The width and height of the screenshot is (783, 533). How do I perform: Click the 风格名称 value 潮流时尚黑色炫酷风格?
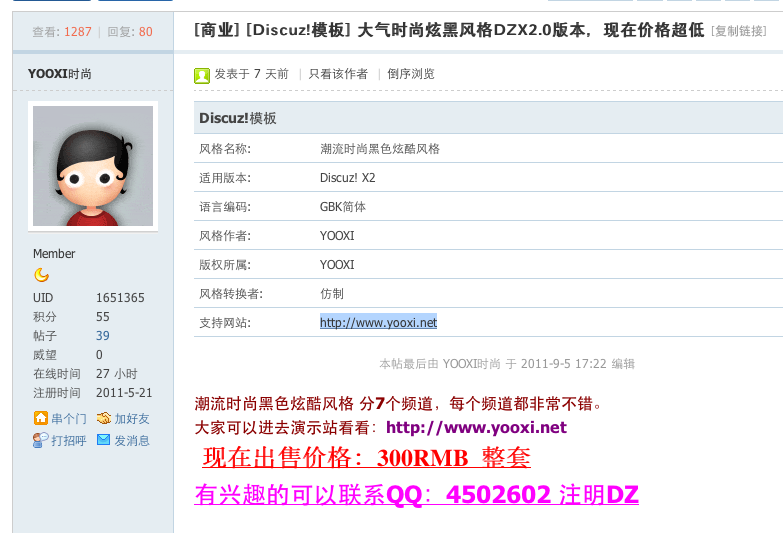click(x=380, y=149)
